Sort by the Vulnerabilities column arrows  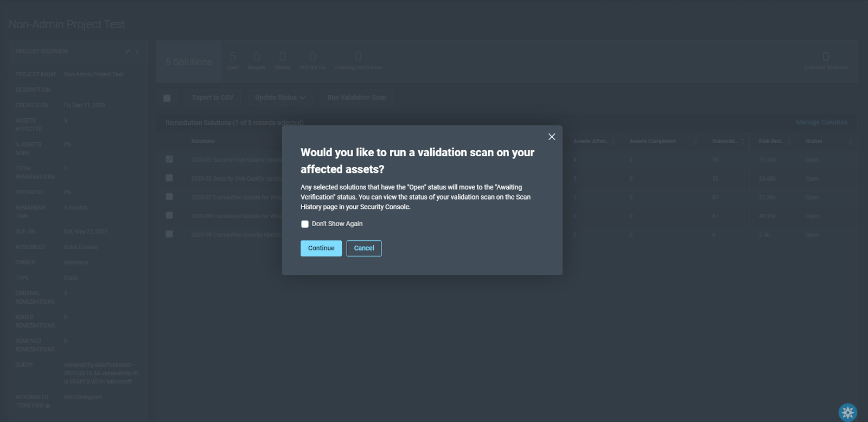(742, 142)
